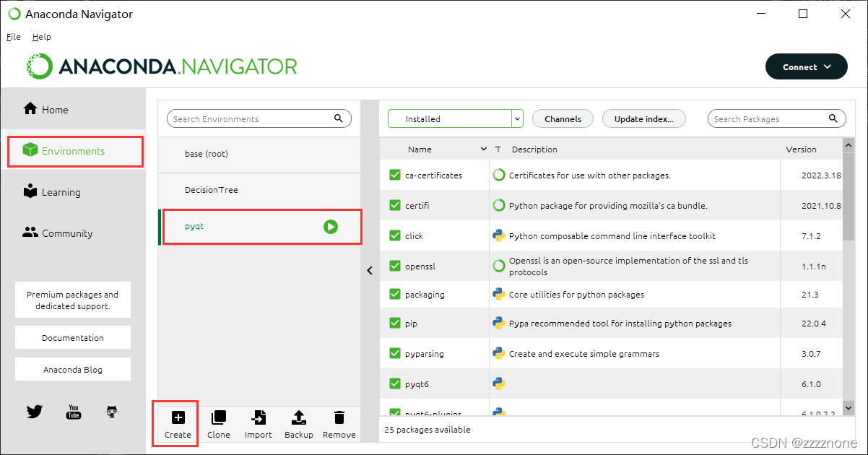The width and height of the screenshot is (868, 455).
Task: Click the Search Environments magnifier icon
Action: tap(339, 118)
